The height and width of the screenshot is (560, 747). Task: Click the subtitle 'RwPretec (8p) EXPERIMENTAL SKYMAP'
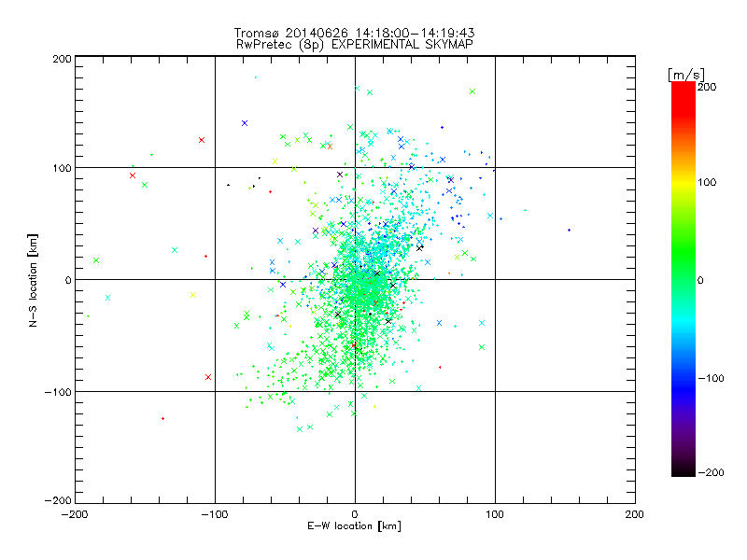[x=355, y=45]
